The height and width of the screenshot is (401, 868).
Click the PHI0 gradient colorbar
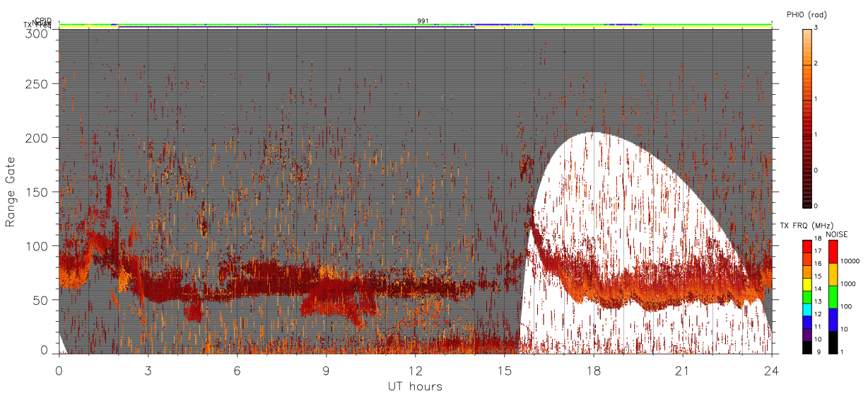point(807,117)
